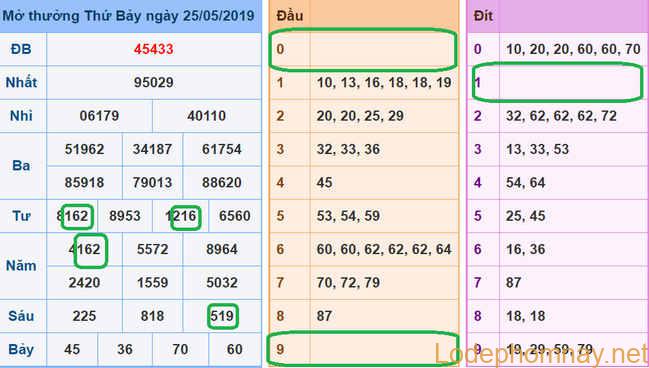Click the special prize number 45433

[x=154, y=49]
